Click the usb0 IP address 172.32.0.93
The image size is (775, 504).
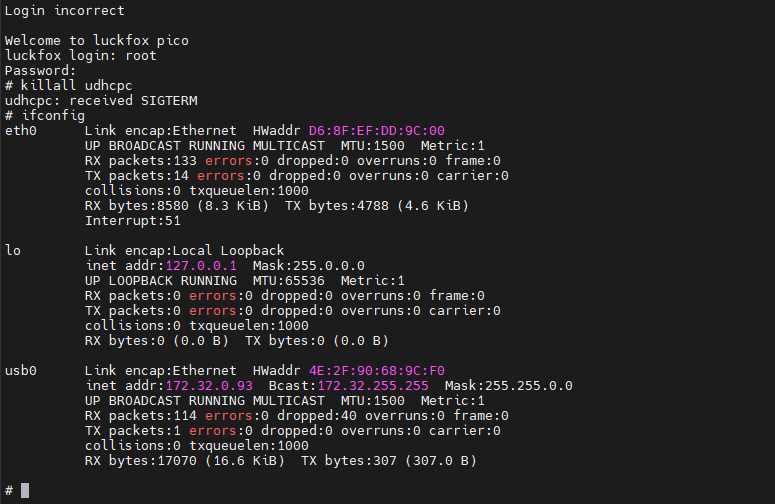point(209,386)
